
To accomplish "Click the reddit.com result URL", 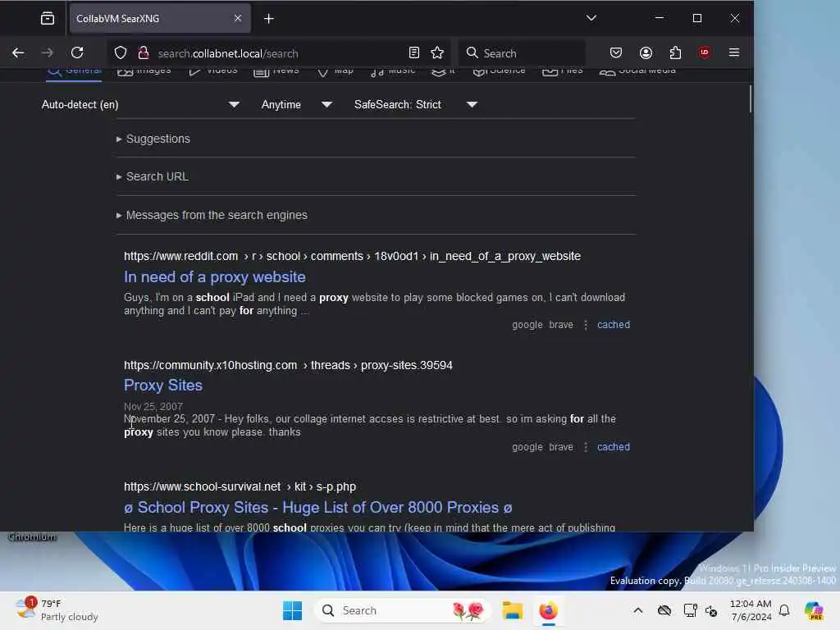I will tap(352, 256).
